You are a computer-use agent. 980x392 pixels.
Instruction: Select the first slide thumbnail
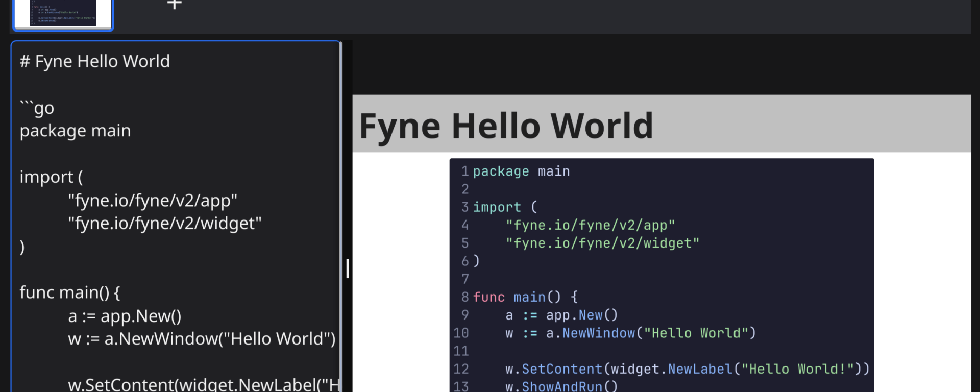click(x=62, y=14)
